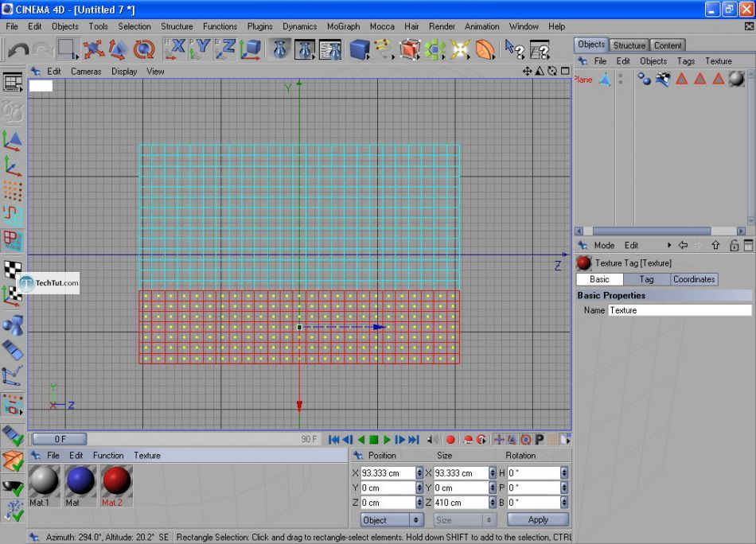The height and width of the screenshot is (544, 756).
Task: Click the Stop playback button
Action: 374,440
